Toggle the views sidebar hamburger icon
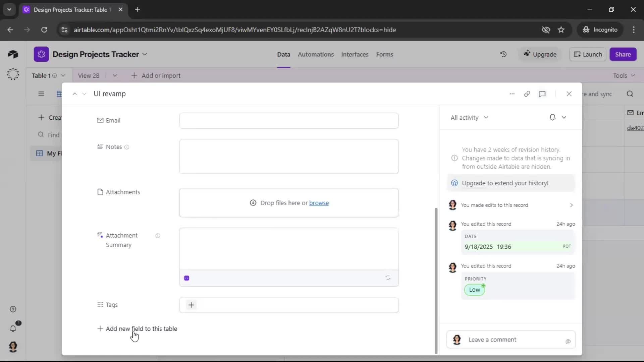The height and width of the screenshot is (362, 644). pyautogui.click(x=41, y=94)
